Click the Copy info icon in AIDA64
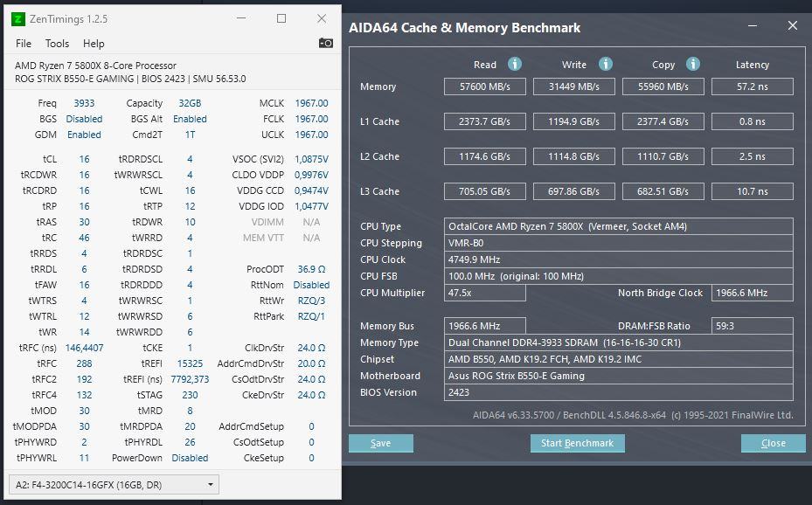Screen dimensions: 812x505 (693, 64)
